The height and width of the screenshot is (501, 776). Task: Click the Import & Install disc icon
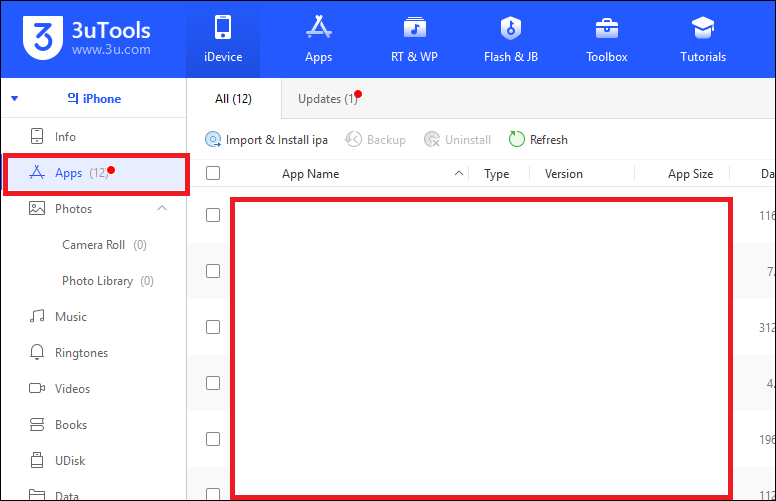pos(213,140)
